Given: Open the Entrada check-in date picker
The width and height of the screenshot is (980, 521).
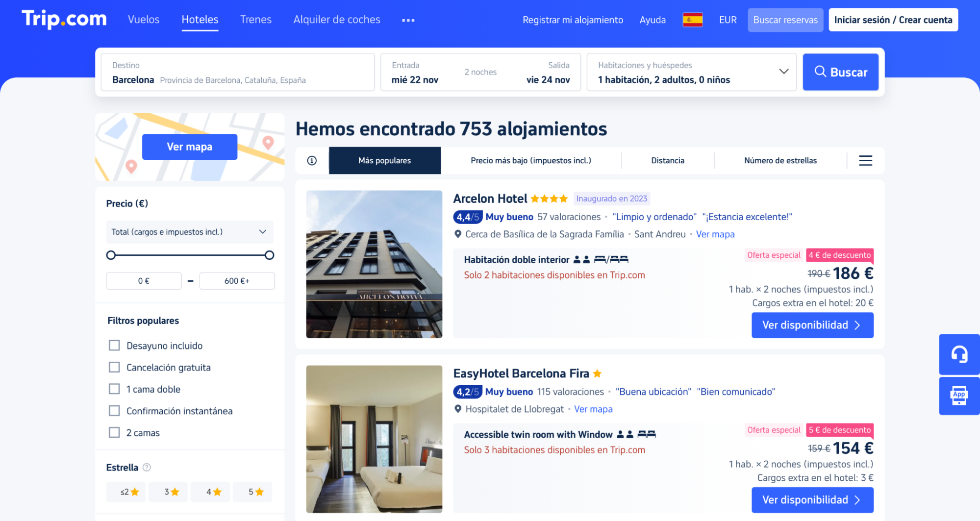Looking at the screenshot, I should click(x=415, y=73).
